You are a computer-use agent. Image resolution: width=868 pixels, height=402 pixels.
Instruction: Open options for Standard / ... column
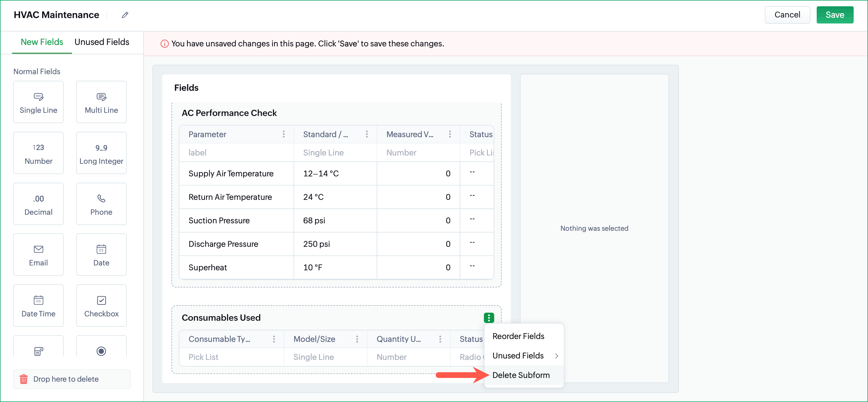tap(367, 134)
